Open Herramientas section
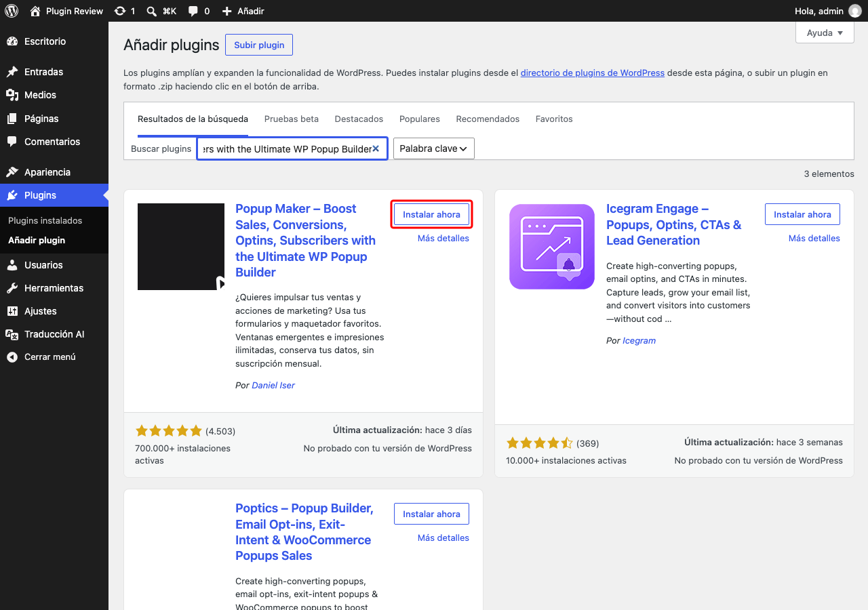 (x=54, y=288)
